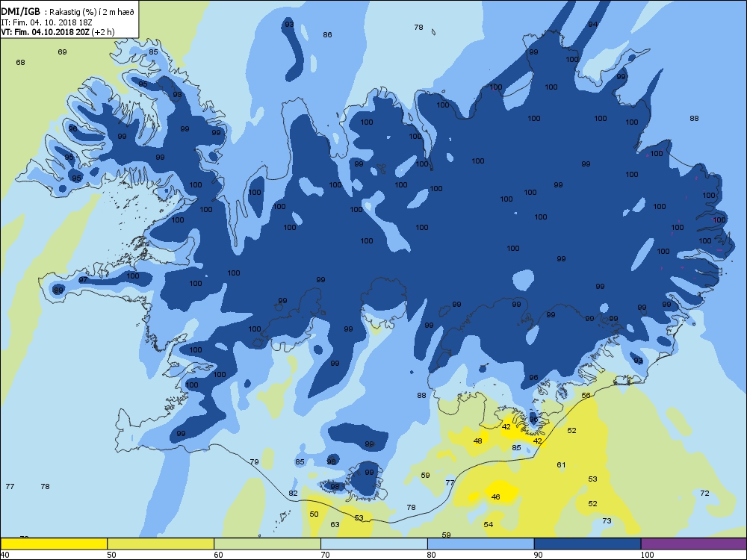Click the humidity value '56'
This screenshot has width=747, height=560.
[x=586, y=395]
